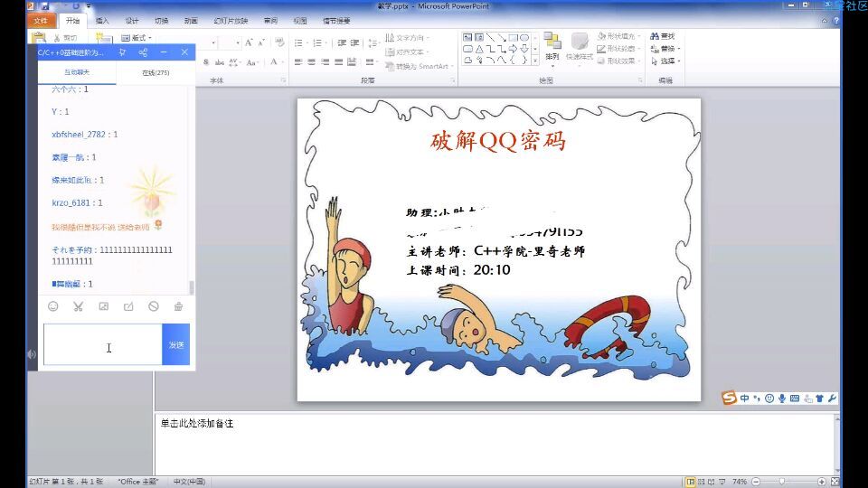Click the PowerPoint help question mark icon
The image size is (868, 488).
coord(835,21)
